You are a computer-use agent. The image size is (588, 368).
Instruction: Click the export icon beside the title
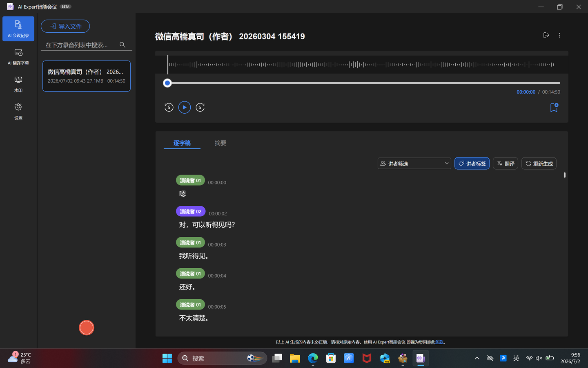coord(546,35)
